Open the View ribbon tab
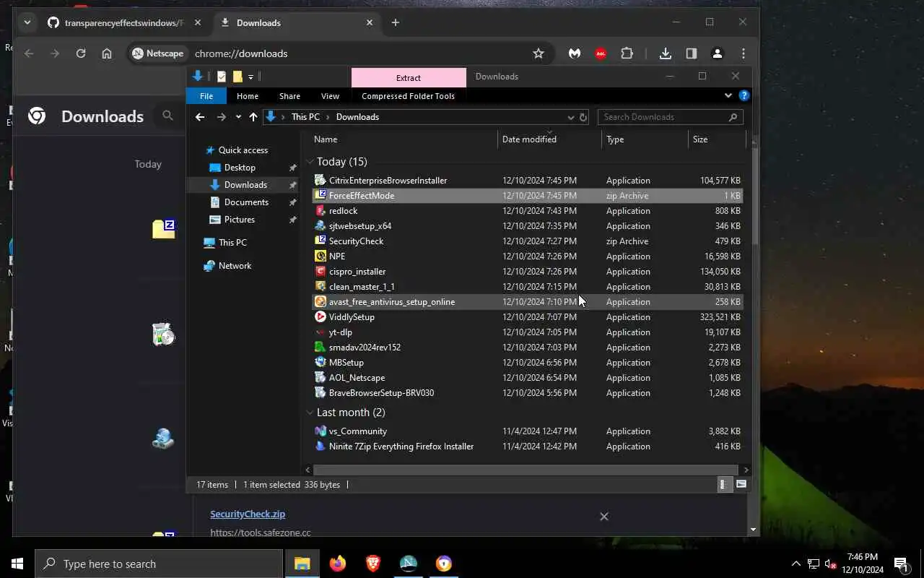The height and width of the screenshot is (578, 924). (330, 96)
